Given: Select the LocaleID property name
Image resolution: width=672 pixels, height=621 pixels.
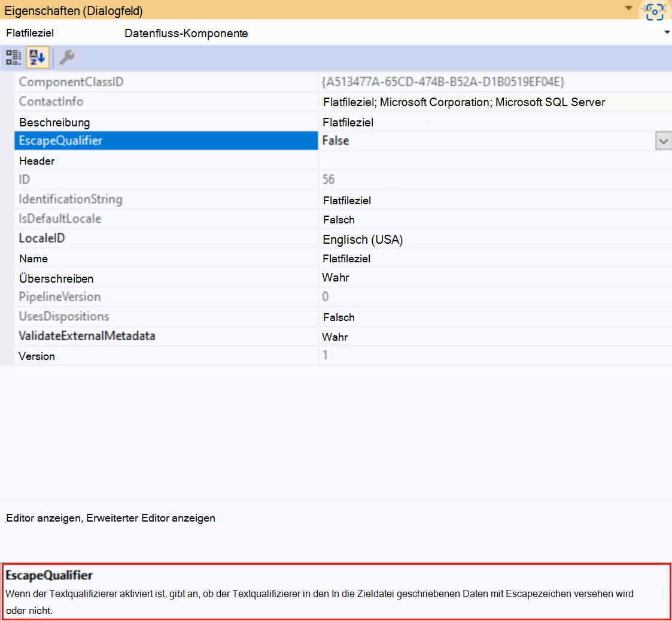Looking at the screenshot, I should click(x=42, y=238).
